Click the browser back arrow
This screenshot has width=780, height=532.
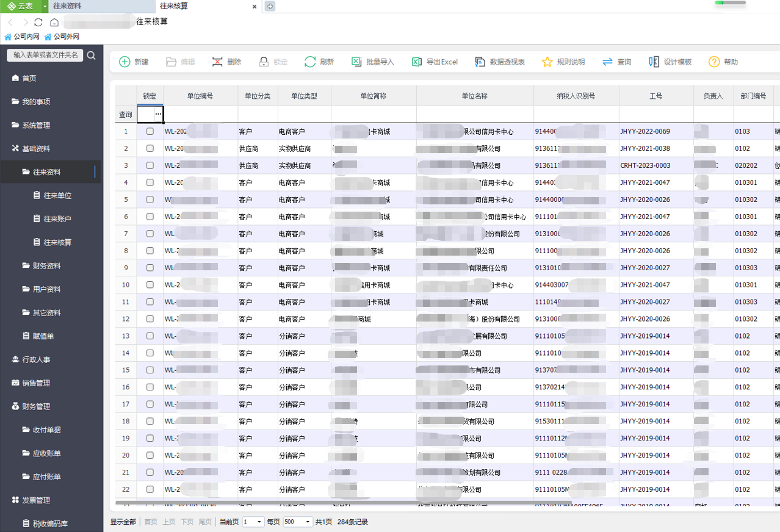point(10,22)
